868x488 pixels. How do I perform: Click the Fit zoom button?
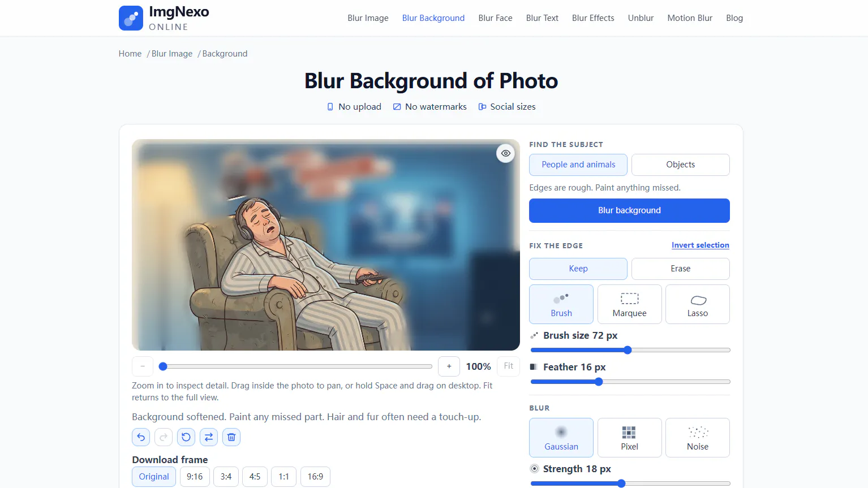pos(509,366)
